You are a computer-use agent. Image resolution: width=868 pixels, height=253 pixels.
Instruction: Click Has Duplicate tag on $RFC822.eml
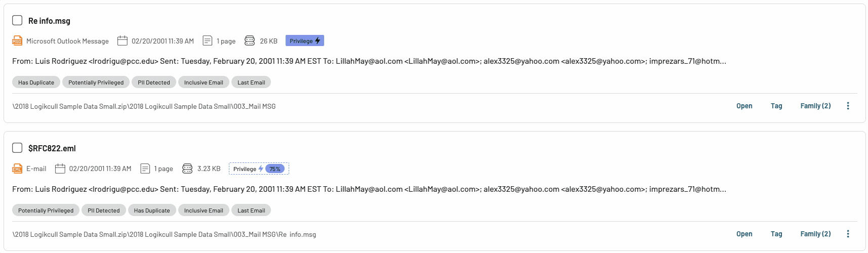152,210
